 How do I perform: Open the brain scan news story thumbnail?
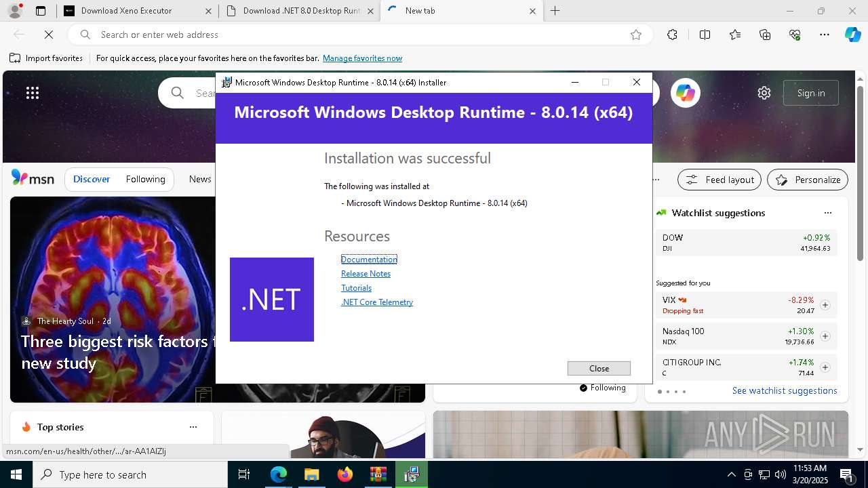click(x=113, y=300)
